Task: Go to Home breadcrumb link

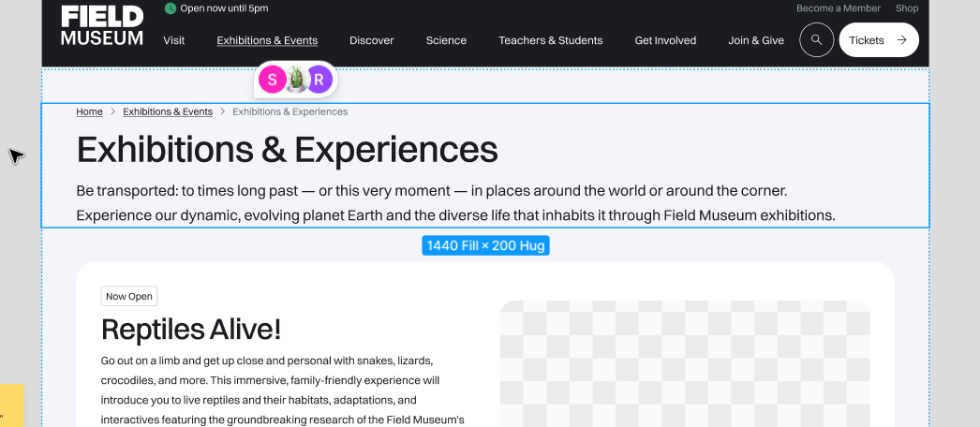Action: point(89,111)
